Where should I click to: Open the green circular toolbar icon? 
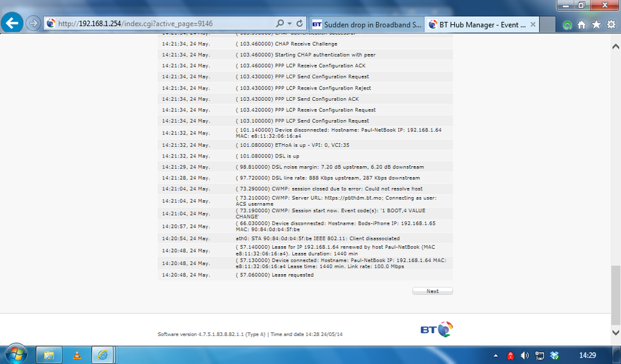[567, 25]
